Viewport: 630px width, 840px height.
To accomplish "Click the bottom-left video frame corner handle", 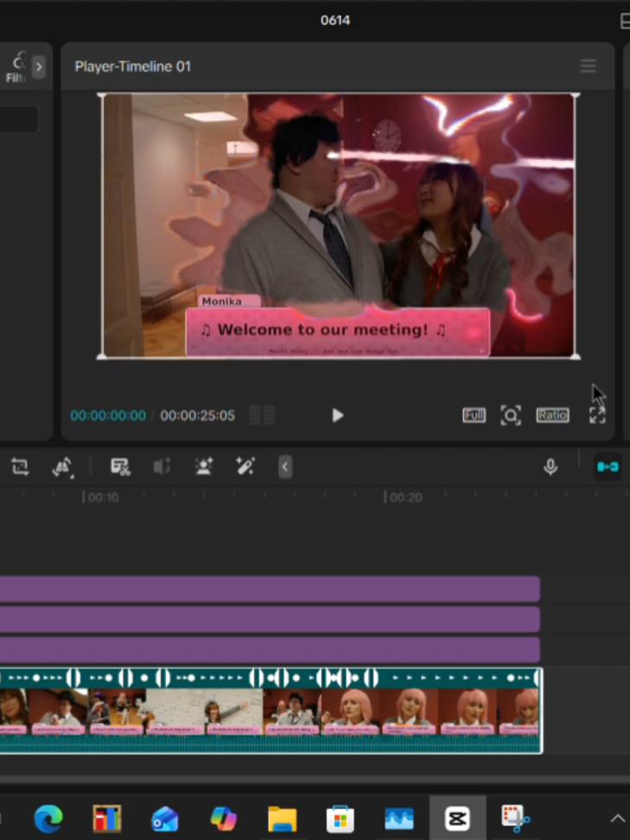I will pos(101,356).
